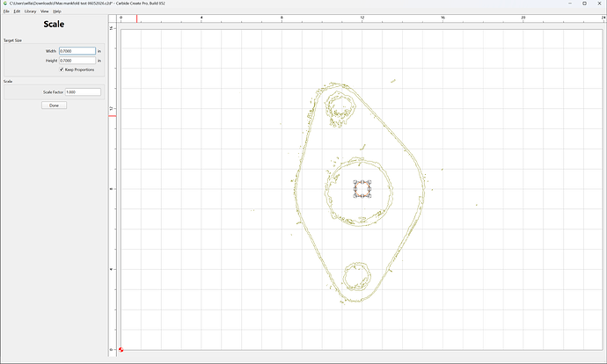Screen dimensions: 607x364
Task: Click the Target Size label
Action: tap(13, 40)
